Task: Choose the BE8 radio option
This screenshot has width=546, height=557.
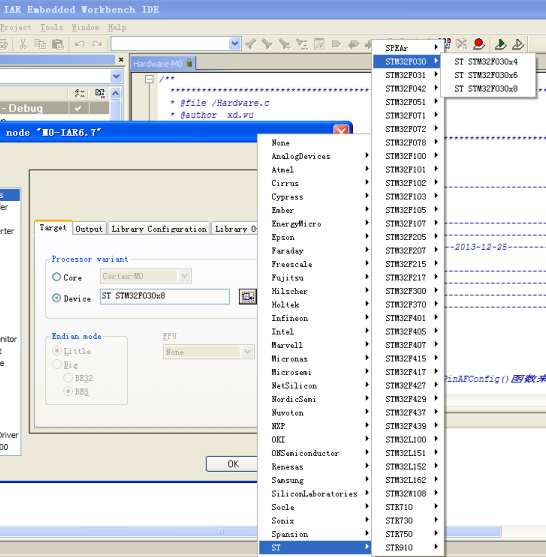Action: click(67, 391)
